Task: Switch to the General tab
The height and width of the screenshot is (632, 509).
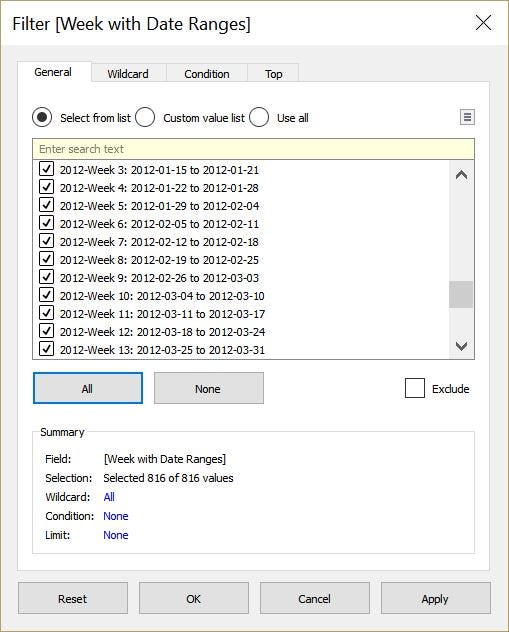Action: (x=53, y=72)
